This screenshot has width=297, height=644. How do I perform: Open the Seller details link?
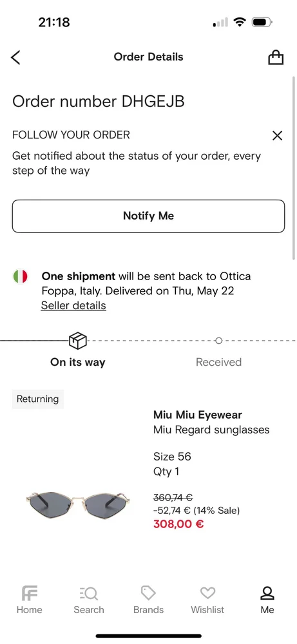[x=73, y=305]
